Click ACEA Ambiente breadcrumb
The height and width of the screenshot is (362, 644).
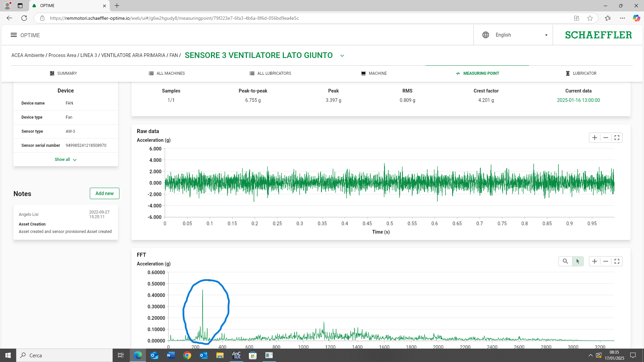point(28,55)
